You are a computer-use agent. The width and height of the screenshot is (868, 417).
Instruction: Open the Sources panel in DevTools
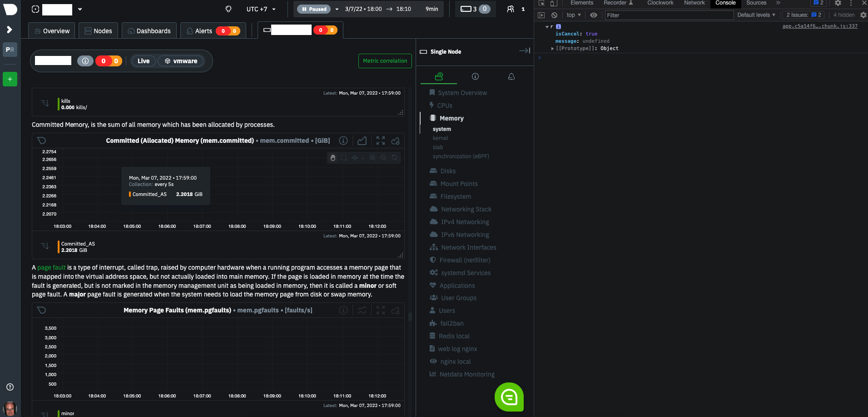[756, 3]
